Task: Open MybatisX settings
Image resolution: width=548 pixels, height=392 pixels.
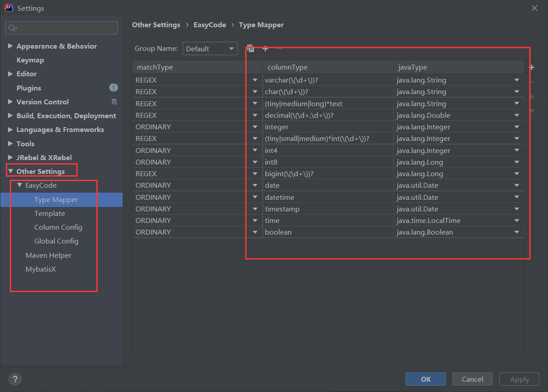Action: (x=41, y=269)
